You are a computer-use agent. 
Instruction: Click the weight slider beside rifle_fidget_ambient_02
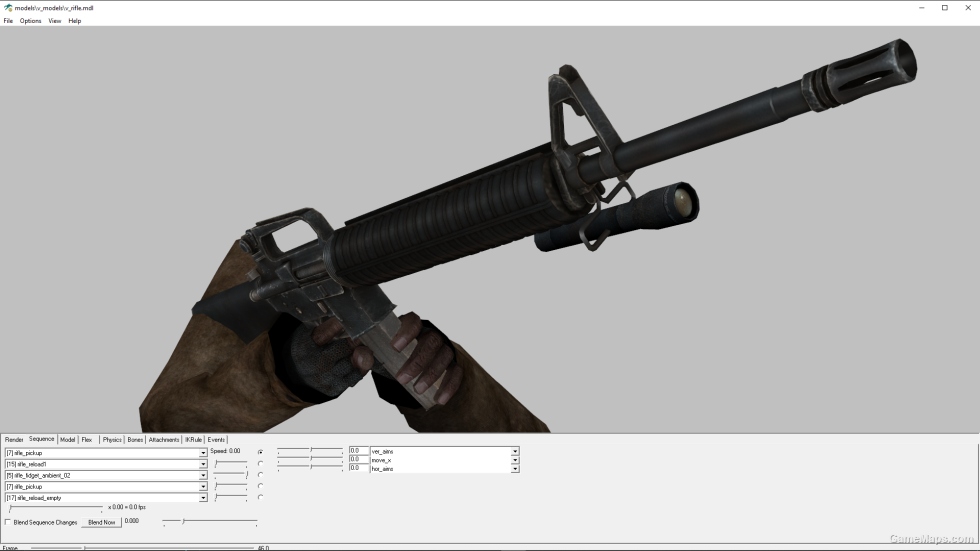click(231, 475)
